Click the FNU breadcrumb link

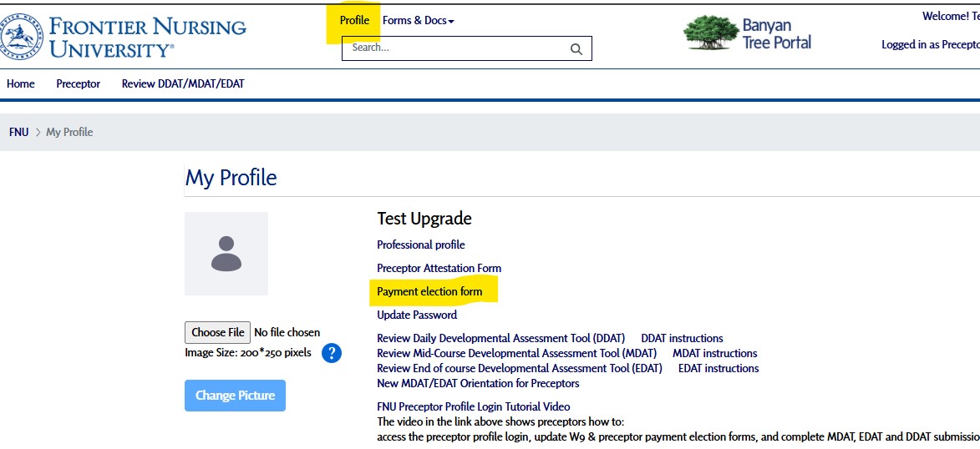click(x=18, y=132)
